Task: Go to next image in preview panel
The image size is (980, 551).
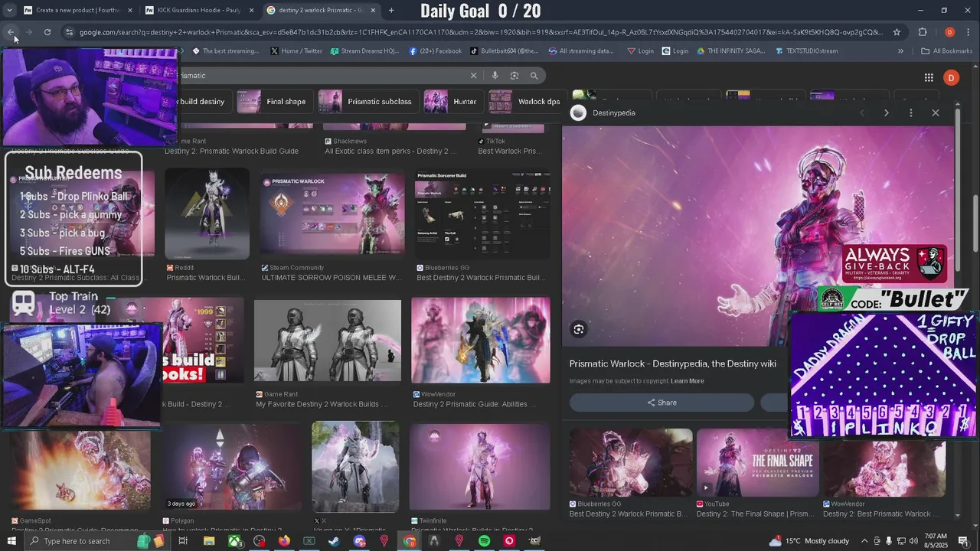Action: [887, 112]
